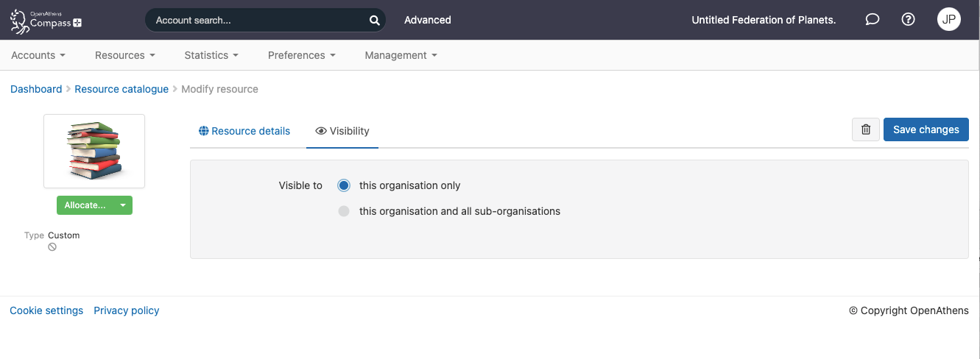Screen dimensions: 980x359
Task: Click the prohibited symbol under Type
Action: coord(52,247)
